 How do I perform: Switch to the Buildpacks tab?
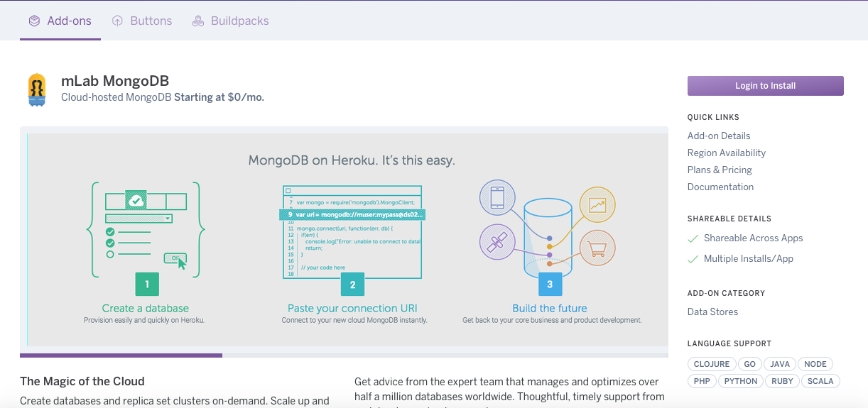231,21
